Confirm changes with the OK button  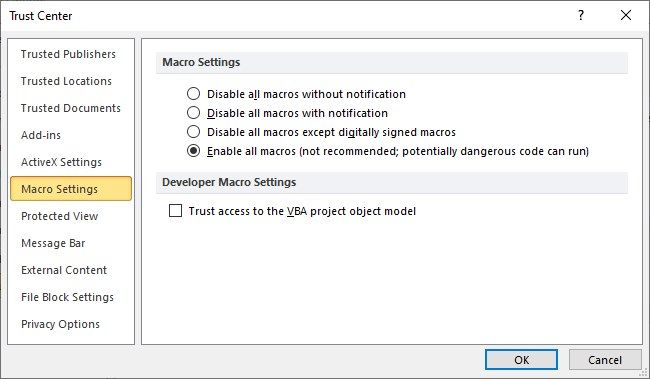[x=521, y=360]
